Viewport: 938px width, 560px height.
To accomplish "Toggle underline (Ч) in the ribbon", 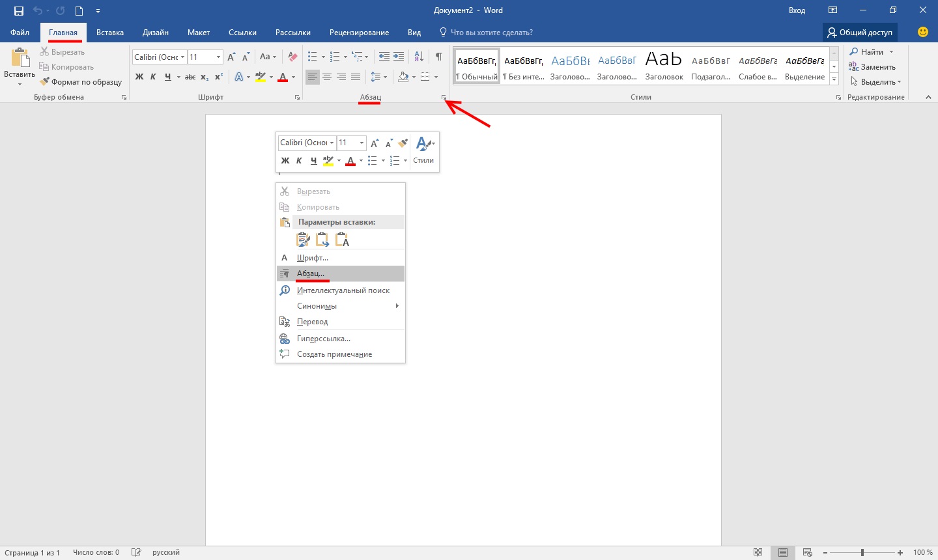I will coord(168,77).
